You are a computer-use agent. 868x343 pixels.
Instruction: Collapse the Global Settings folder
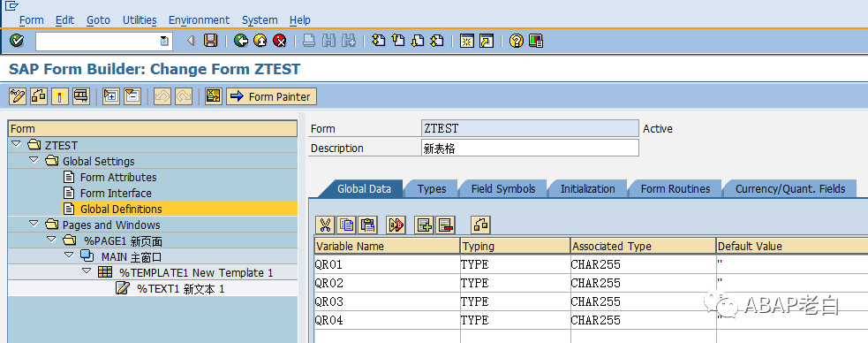[34, 161]
